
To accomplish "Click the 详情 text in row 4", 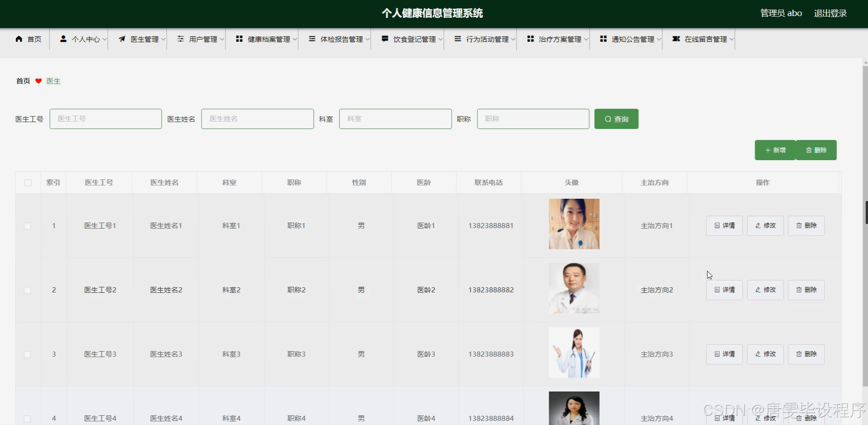I will pos(729,419).
